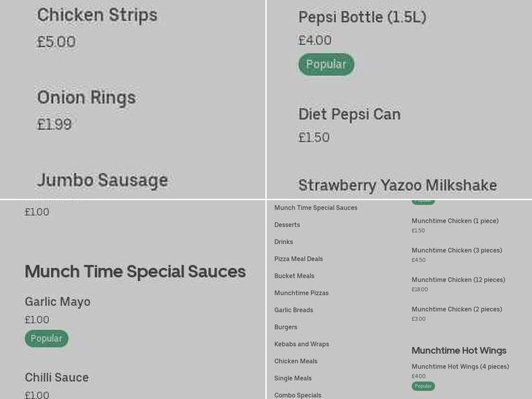Click the Popular badge under Garlic Mayo

tap(46, 338)
